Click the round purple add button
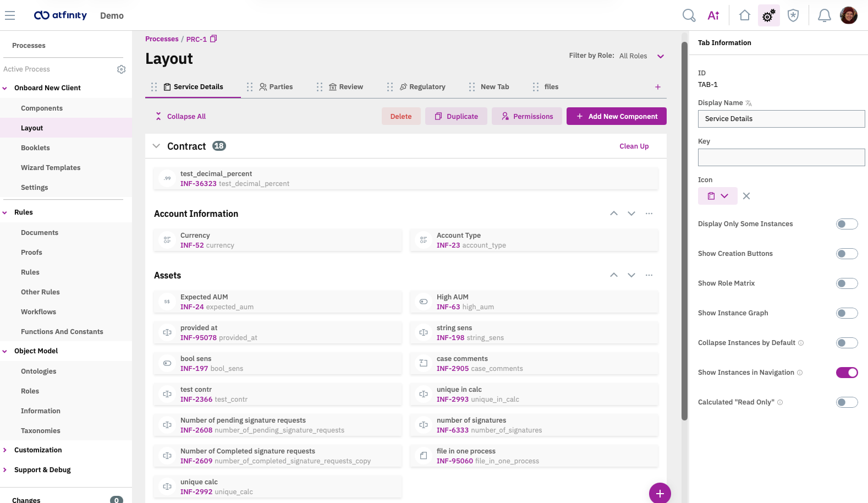The width and height of the screenshot is (868, 503). [660, 493]
